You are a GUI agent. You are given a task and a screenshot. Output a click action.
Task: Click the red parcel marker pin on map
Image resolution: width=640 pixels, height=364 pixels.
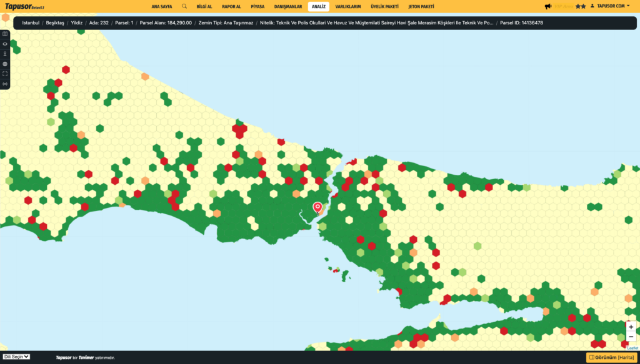317,207
